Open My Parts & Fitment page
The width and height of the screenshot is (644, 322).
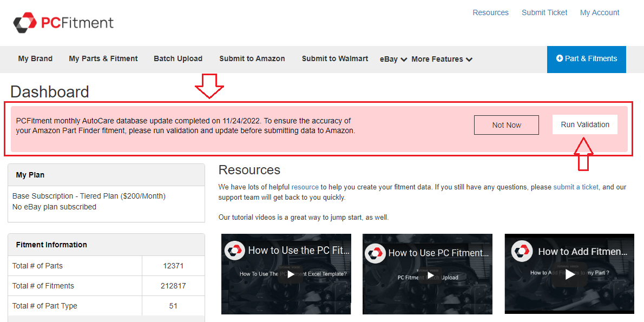(x=103, y=58)
